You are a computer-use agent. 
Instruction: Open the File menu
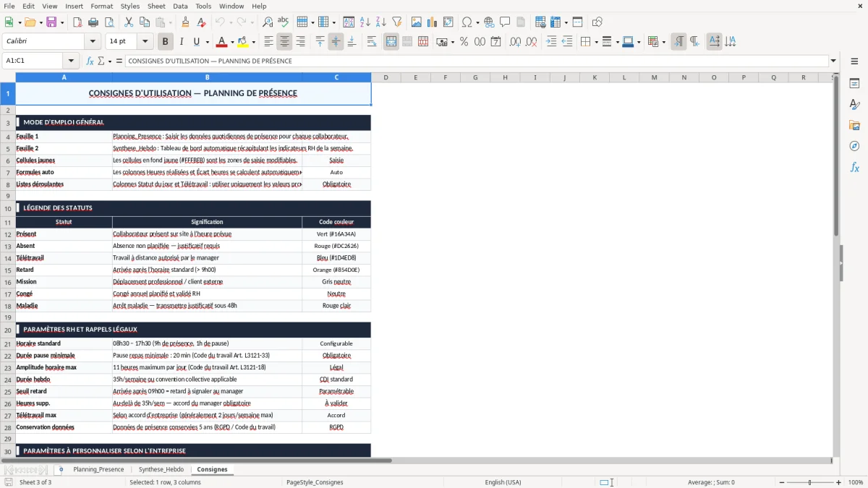pos(9,6)
